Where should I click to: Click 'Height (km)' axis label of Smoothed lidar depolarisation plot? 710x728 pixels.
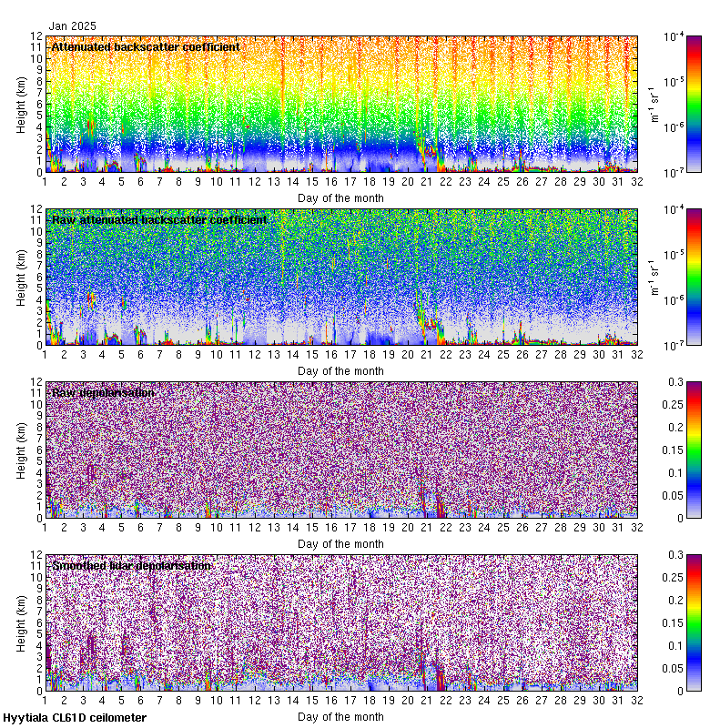pyautogui.click(x=21, y=623)
